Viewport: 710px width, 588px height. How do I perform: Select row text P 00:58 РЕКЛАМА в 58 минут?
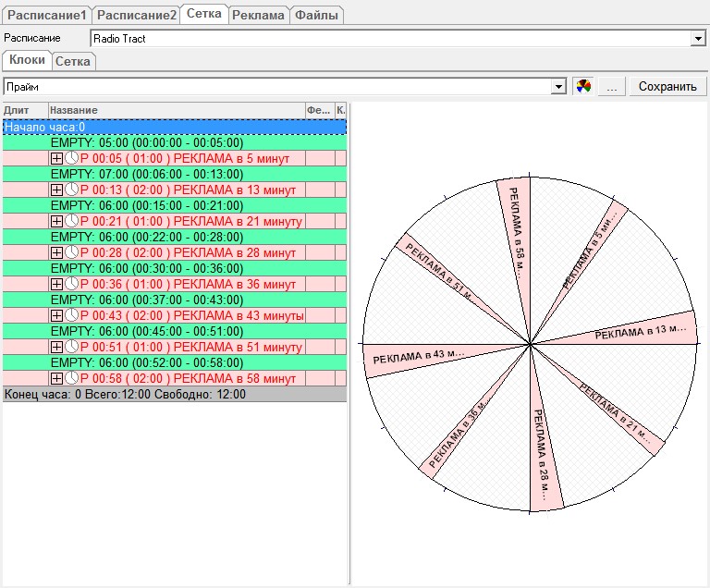click(x=188, y=378)
